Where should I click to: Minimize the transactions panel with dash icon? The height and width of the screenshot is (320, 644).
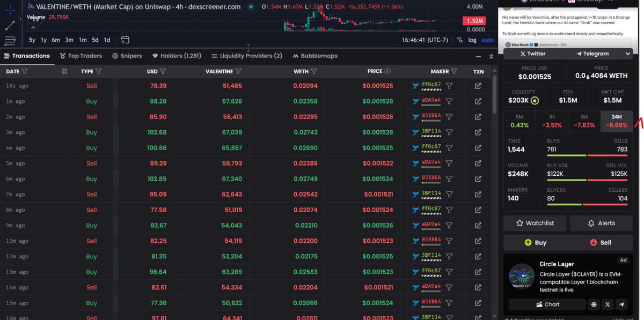click(x=479, y=56)
